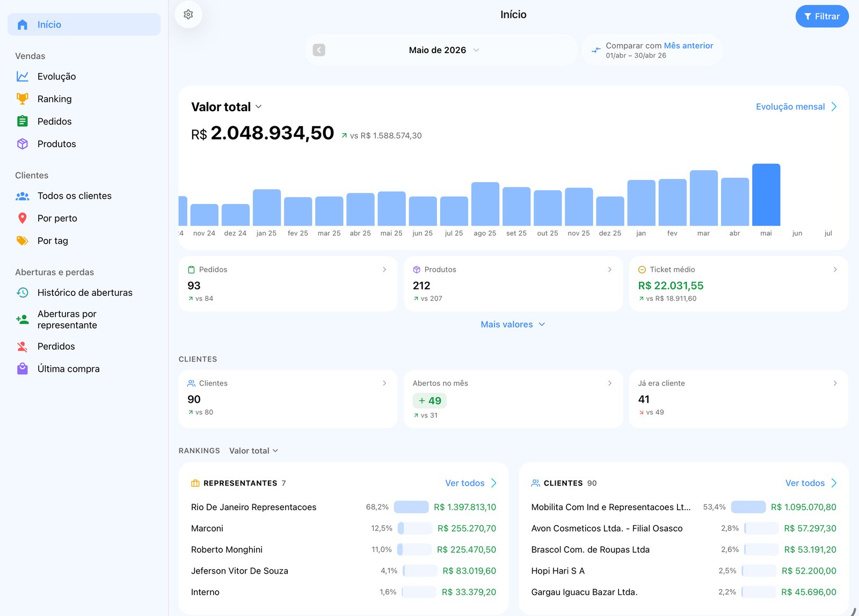This screenshot has height=616, width=859.
Task: Click the Filtrar button
Action: 822,16
